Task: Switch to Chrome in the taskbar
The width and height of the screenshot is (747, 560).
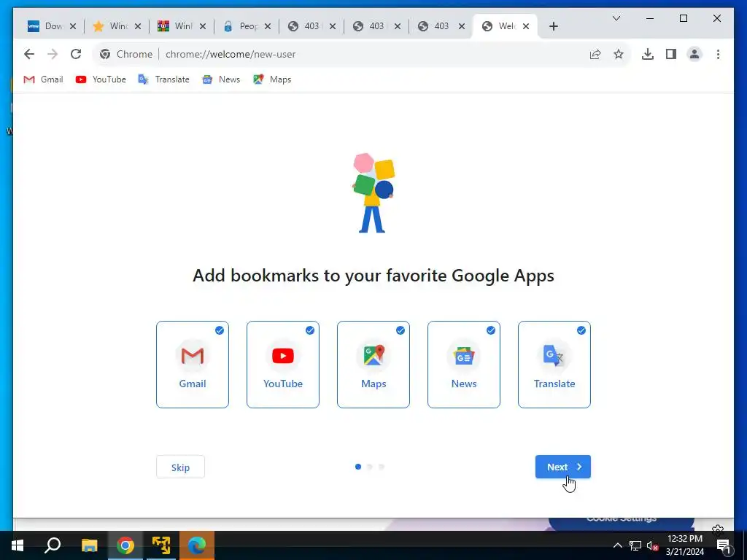Action: click(125, 545)
